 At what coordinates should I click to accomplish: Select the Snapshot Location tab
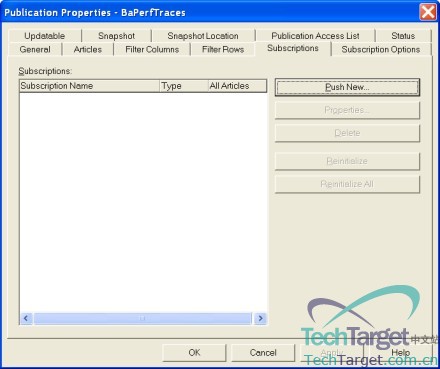(x=203, y=36)
